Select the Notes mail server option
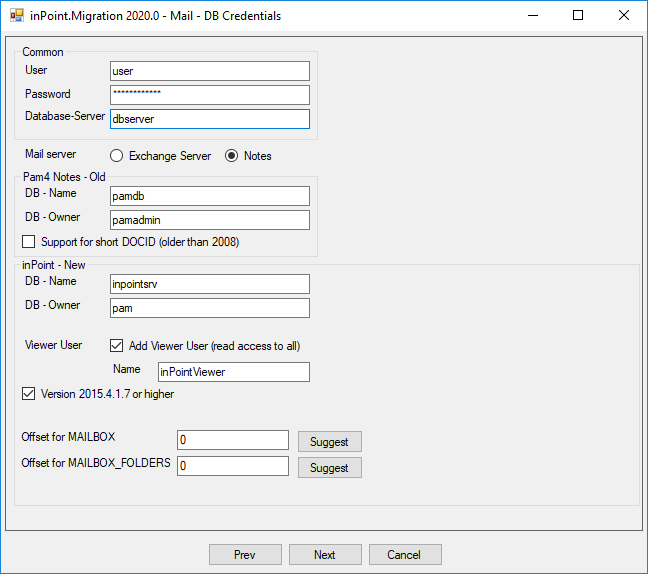The height and width of the screenshot is (574, 648). (x=231, y=156)
